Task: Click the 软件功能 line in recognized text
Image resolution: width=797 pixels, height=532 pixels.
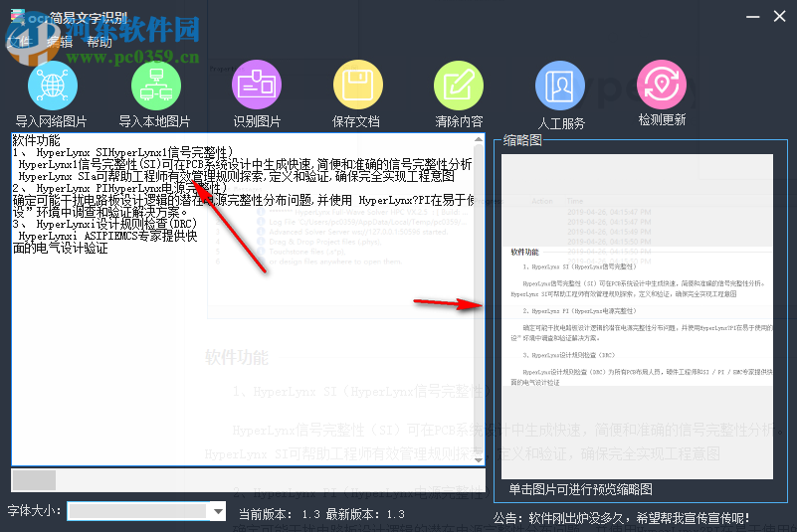Action: pyautogui.click(x=36, y=140)
